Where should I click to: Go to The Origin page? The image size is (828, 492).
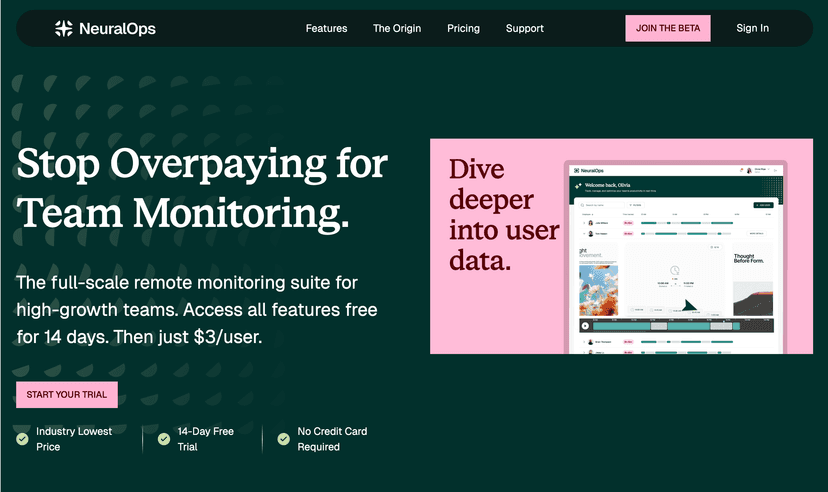pos(396,28)
